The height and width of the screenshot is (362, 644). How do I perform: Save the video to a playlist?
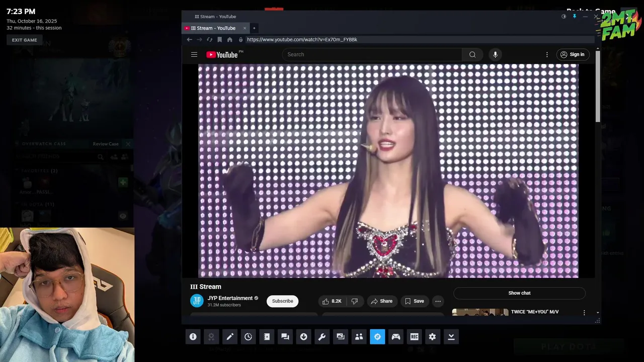415,301
